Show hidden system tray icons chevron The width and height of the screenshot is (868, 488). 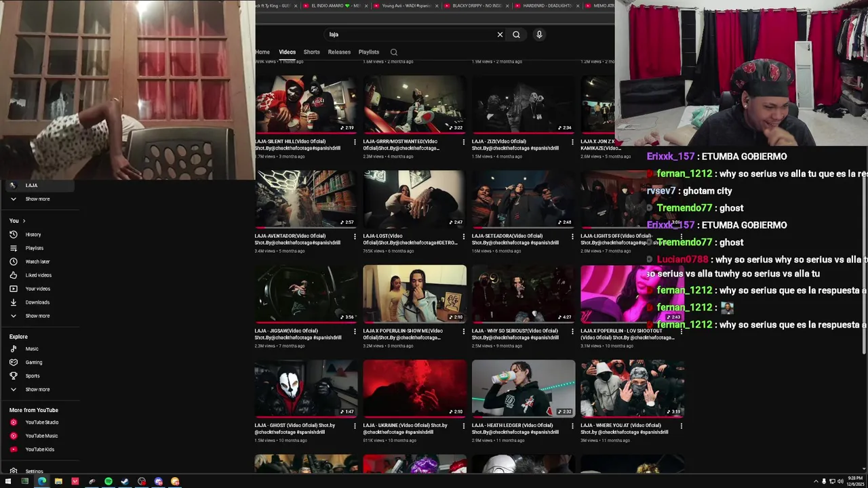click(816, 481)
